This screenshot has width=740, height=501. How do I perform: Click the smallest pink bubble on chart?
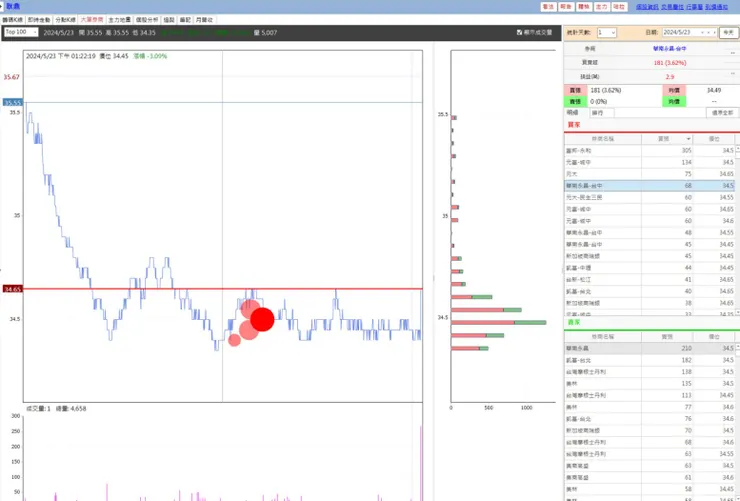pyautogui.click(x=235, y=340)
